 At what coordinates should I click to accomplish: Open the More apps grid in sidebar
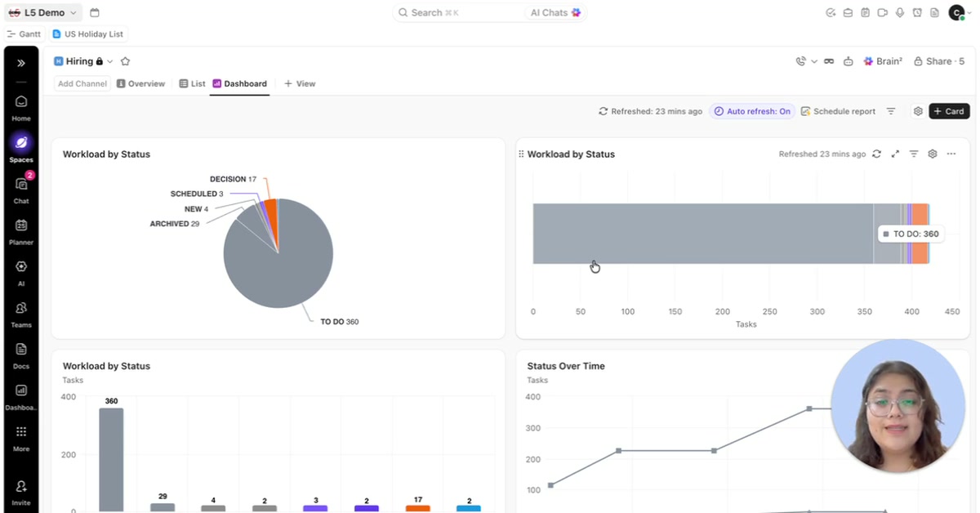[21, 437]
